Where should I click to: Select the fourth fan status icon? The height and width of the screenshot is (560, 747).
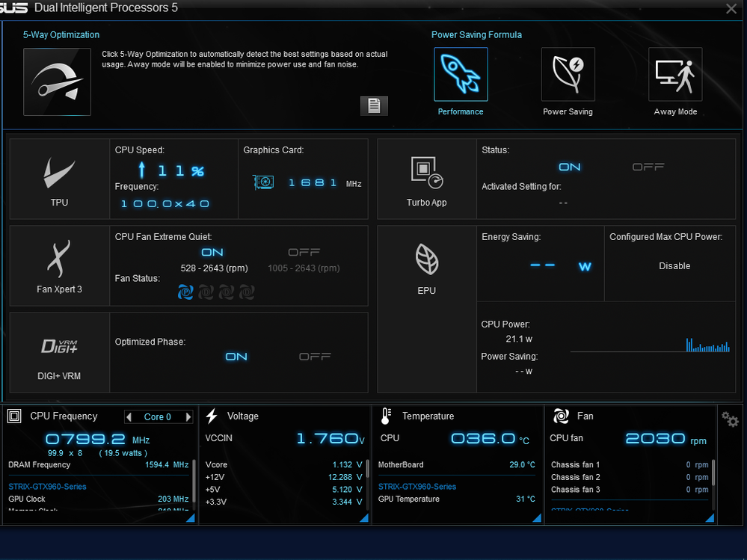coord(247,292)
